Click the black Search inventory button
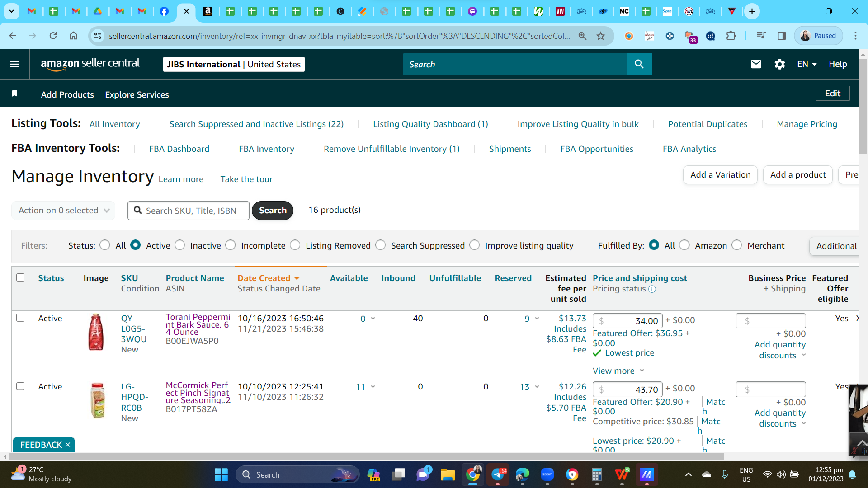 point(273,211)
